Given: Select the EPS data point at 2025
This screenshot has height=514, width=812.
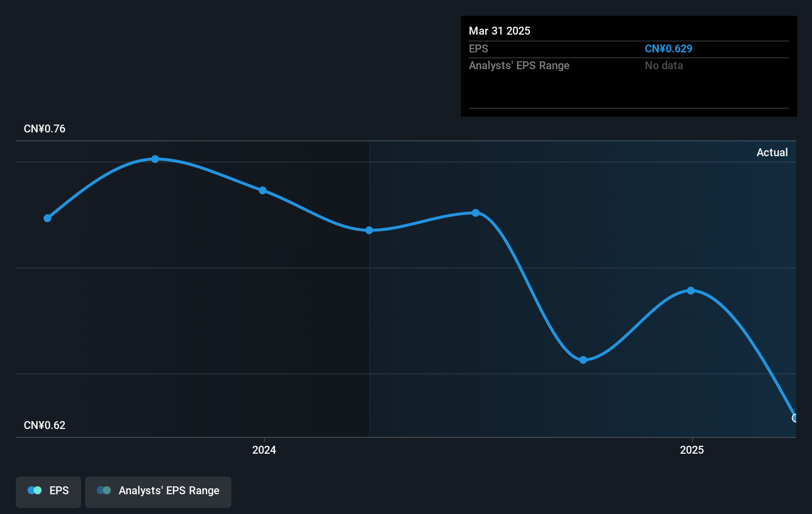Looking at the screenshot, I should [x=691, y=291].
